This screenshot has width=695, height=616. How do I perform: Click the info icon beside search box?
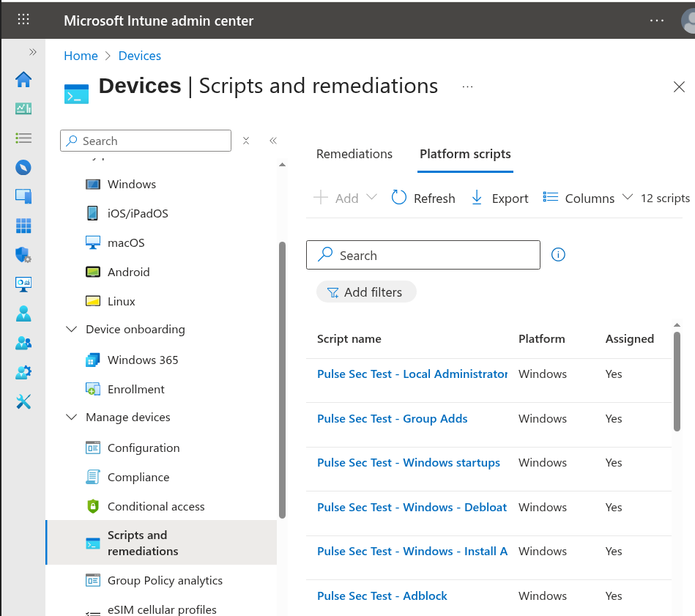pos(558,255)
